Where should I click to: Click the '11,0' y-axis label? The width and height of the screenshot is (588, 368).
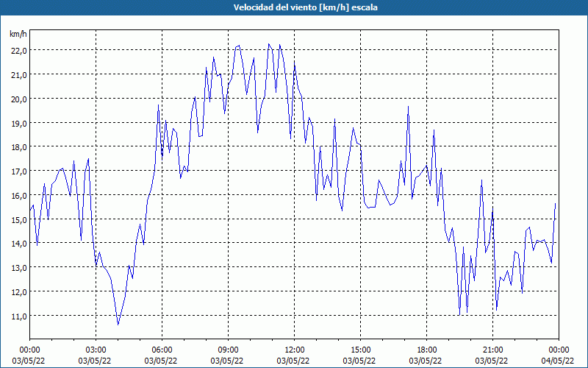(x=19, y=316)
